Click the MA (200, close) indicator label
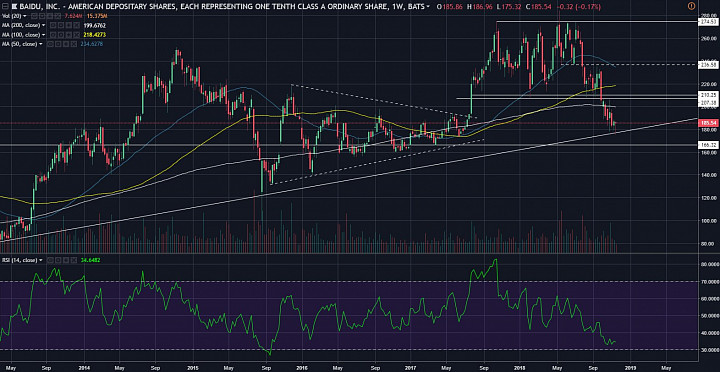This screenshot has height=372, width=720. click(21, 25)
